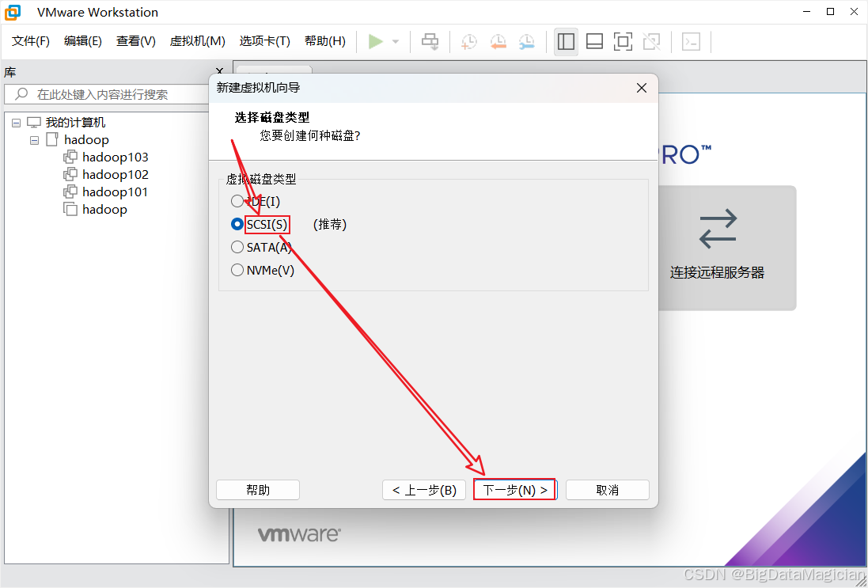Select the SCSI(S) radio button

(x=237, y=224)
